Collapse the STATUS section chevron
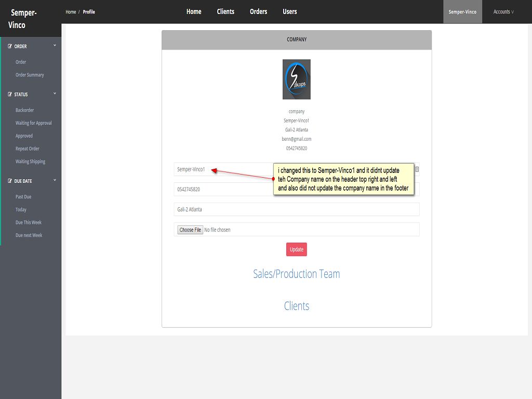532x399 pixels. click(x=55, y=94)
